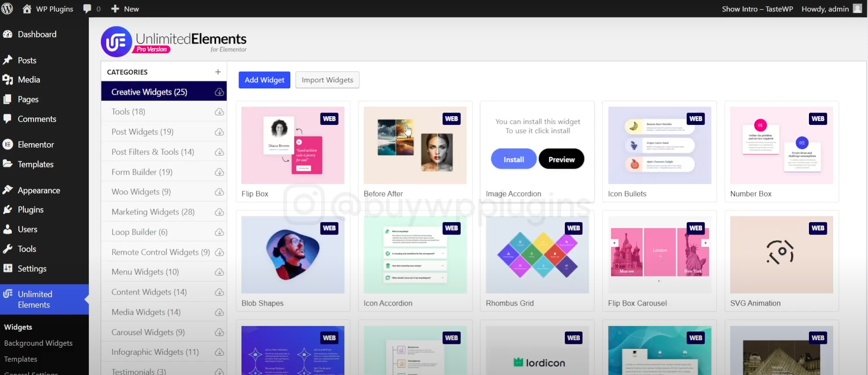Click download icon beside Form Builder (19)
The height and width of the screenshot is (375, 868).
pyautogui.click(x=219, y=172)
